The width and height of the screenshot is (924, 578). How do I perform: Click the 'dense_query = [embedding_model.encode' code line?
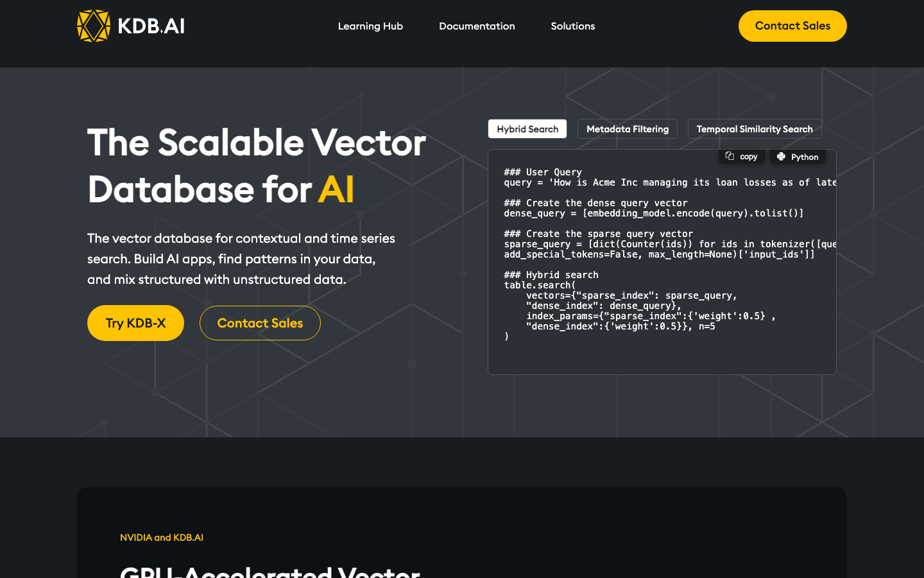654,213
